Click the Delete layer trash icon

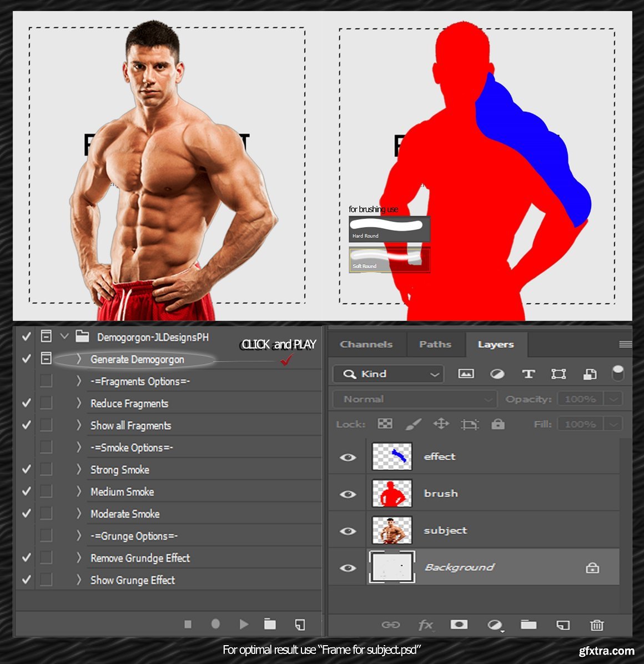[x=596, y=625]
